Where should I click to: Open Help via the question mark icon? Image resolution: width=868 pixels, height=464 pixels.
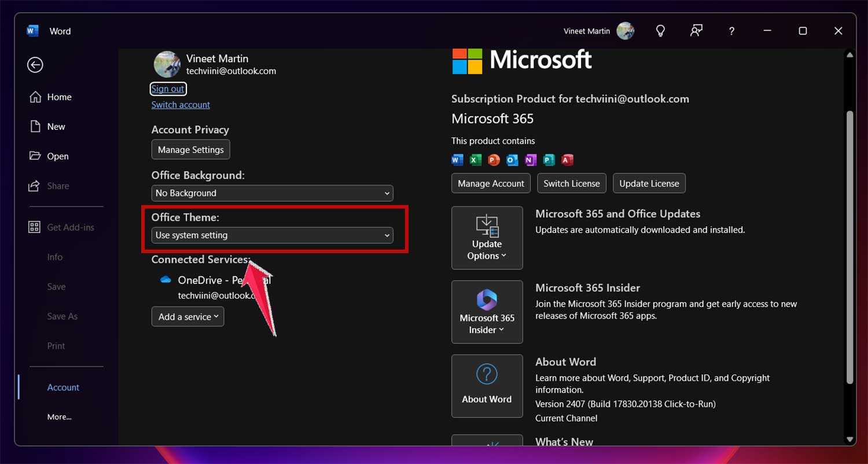coord(731,31)
